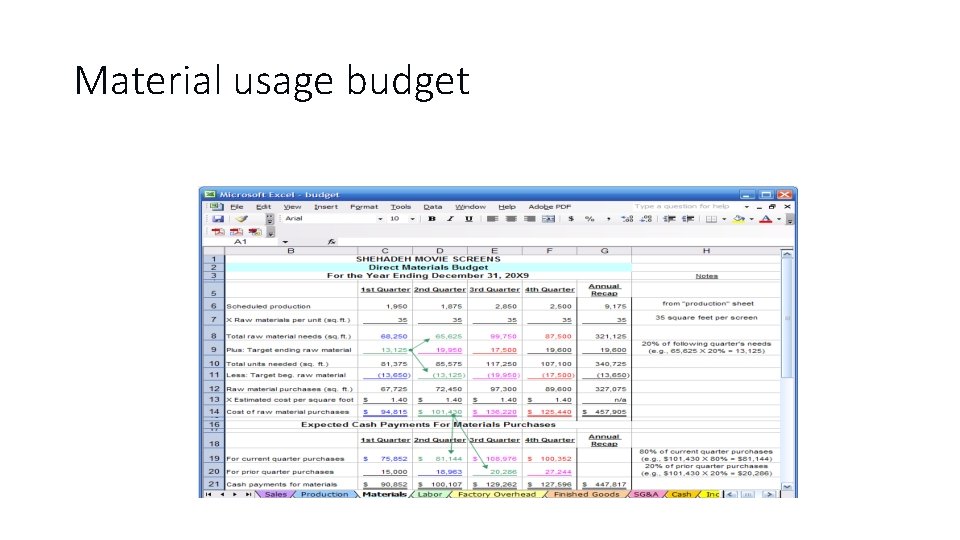960x540 pixels.
Task: Open the File menu
Action: point(236,207)
